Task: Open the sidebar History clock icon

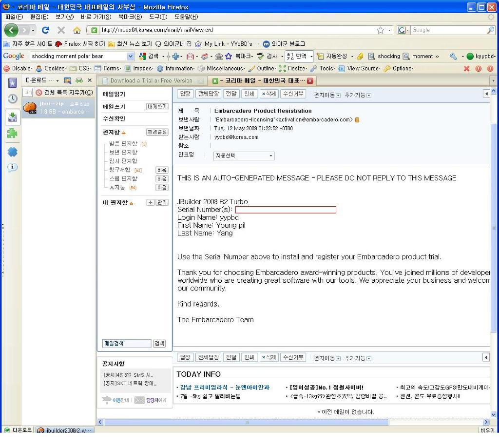Action: click(x=12, y=98)
